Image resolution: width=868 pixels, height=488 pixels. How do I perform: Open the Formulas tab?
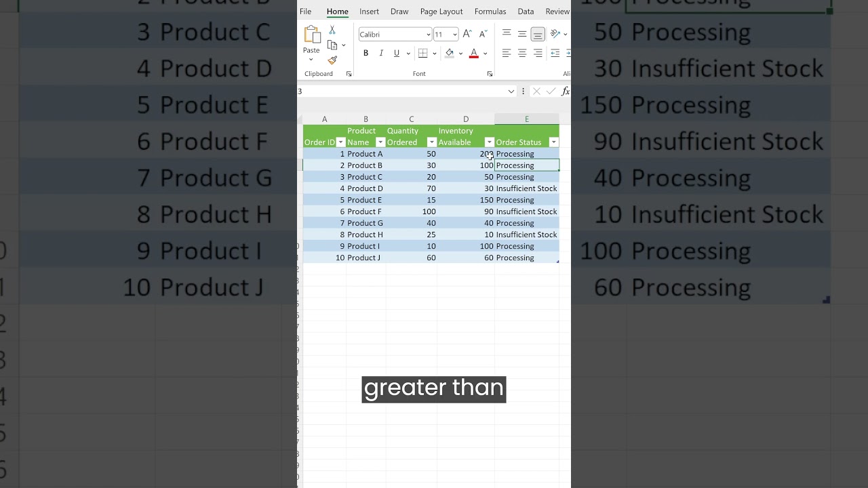(490, 12)
